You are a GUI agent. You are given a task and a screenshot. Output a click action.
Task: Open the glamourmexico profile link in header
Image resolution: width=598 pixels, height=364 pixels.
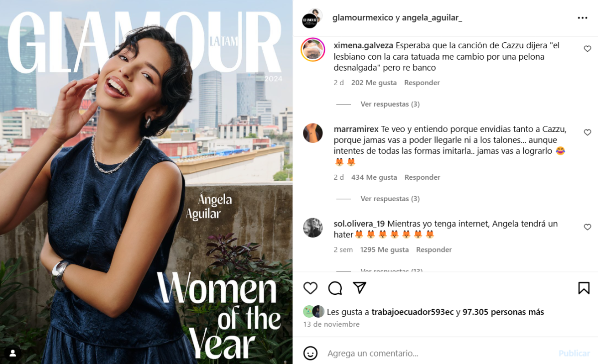click(362, 18)
